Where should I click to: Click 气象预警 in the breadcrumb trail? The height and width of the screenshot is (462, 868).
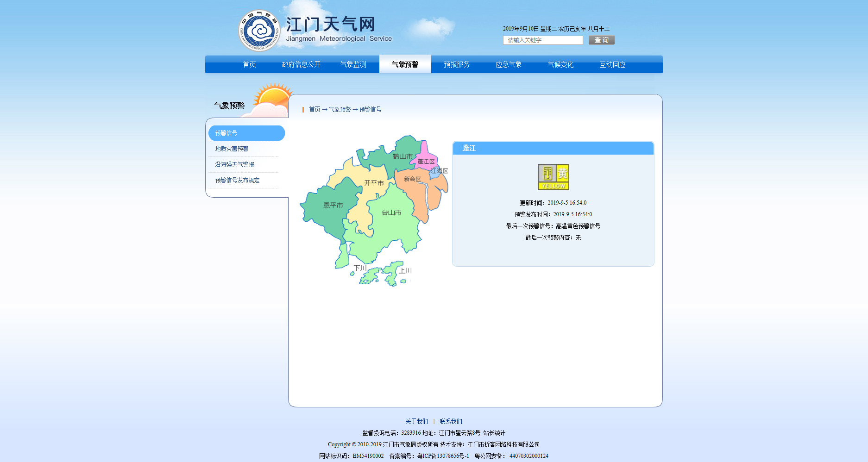tap(340, 109)
